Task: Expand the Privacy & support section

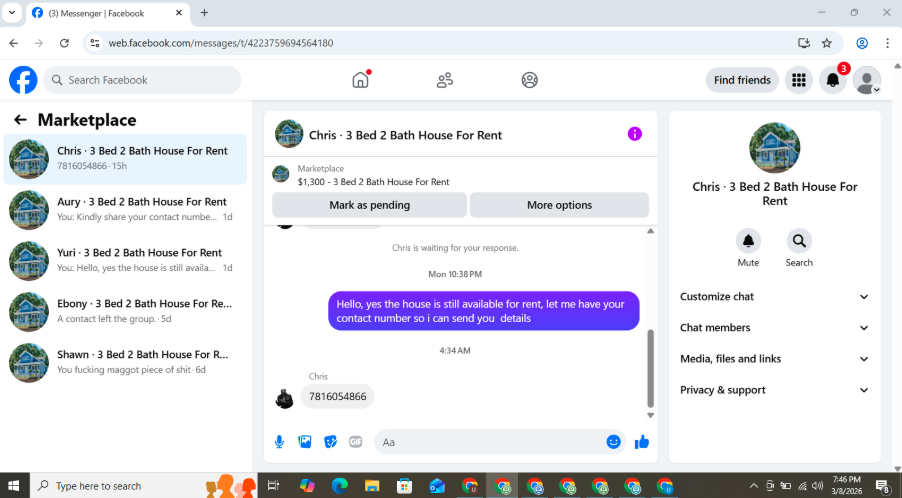Action: (774, 390)
